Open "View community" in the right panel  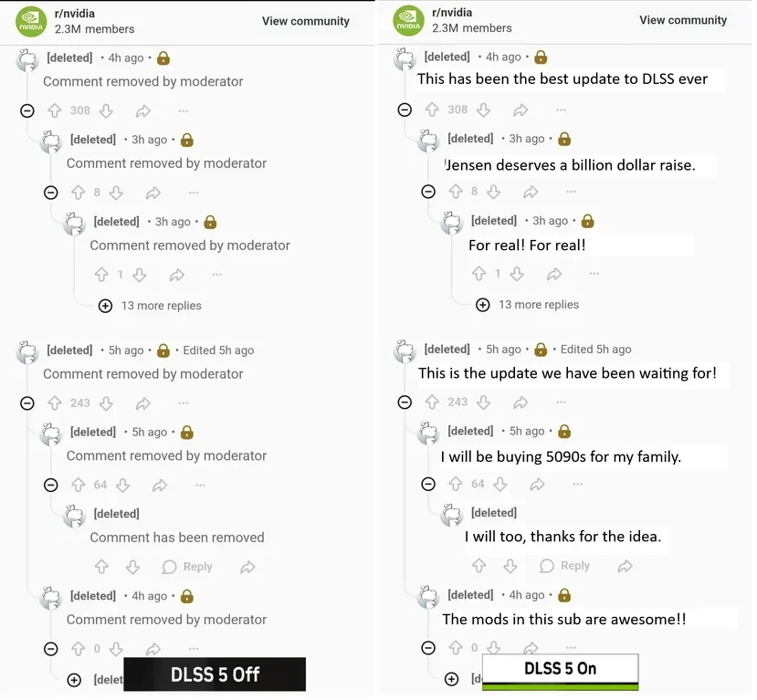(x=682, y=20)
